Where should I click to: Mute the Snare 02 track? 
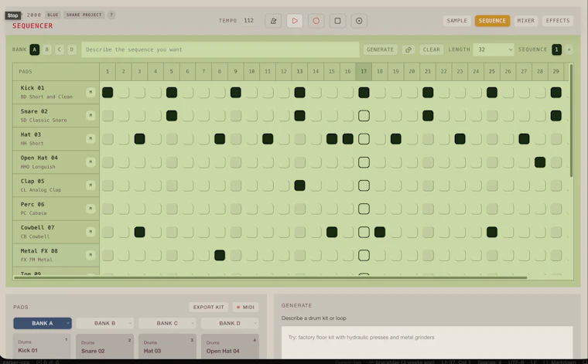tap(91, 115)
